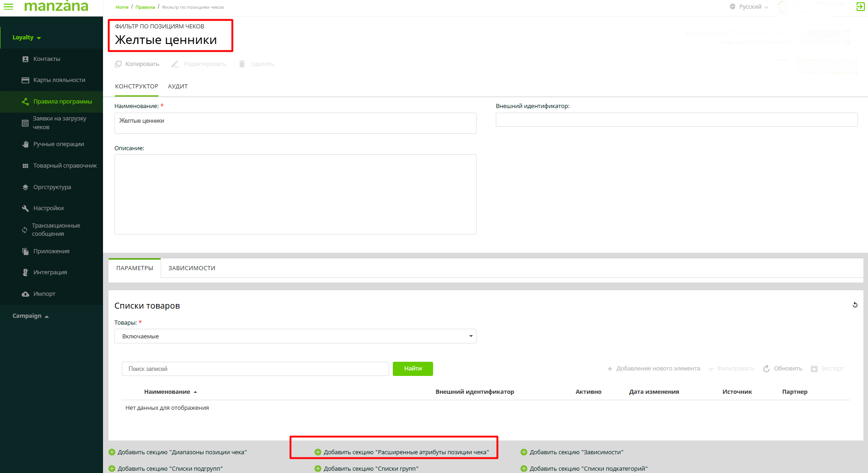Click the hamburger menu icon
This screenshot has height=473, width=868.
pos(8,6)
